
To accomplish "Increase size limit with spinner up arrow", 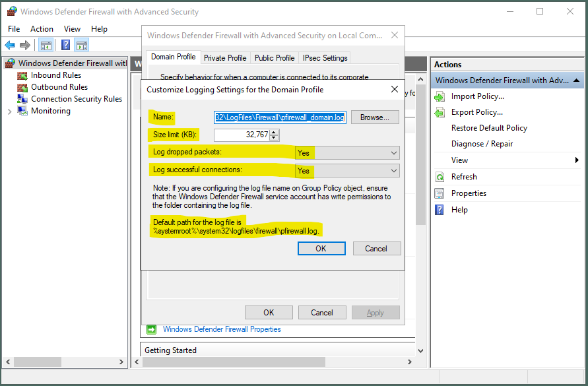I will [x=275, y=132].
